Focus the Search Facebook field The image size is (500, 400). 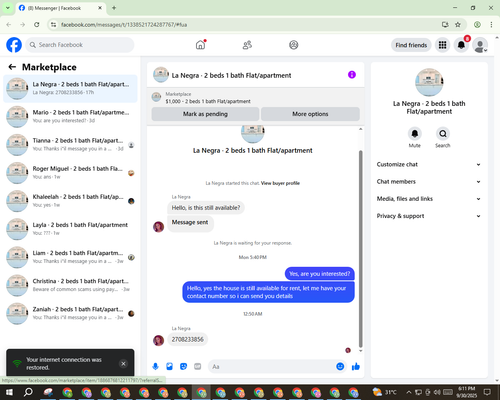[x=80, y=45]
